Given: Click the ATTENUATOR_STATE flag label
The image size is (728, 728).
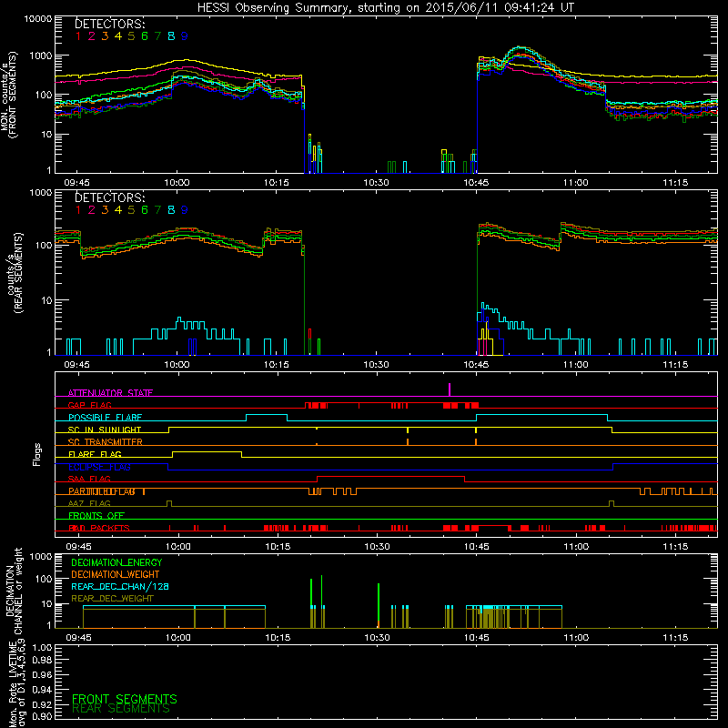Looking at the screenshot, I should tap(110, 393).
